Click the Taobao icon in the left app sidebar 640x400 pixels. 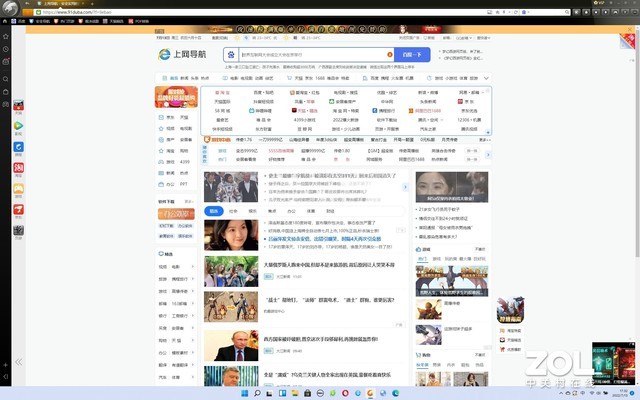pos(19,168)
